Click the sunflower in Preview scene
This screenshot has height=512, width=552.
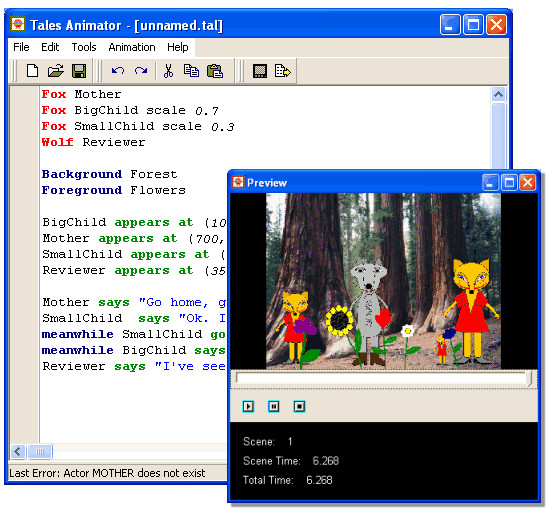pos(339,320)
